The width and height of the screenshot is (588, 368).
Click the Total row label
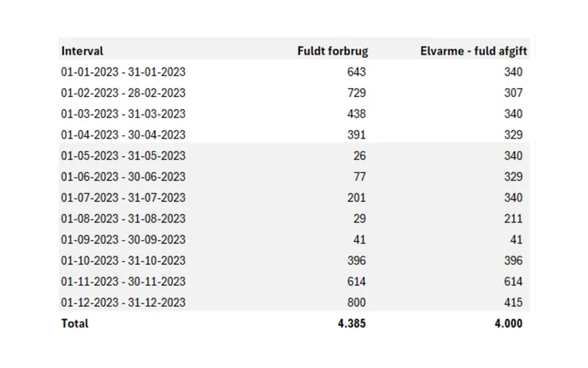point(75,324)
